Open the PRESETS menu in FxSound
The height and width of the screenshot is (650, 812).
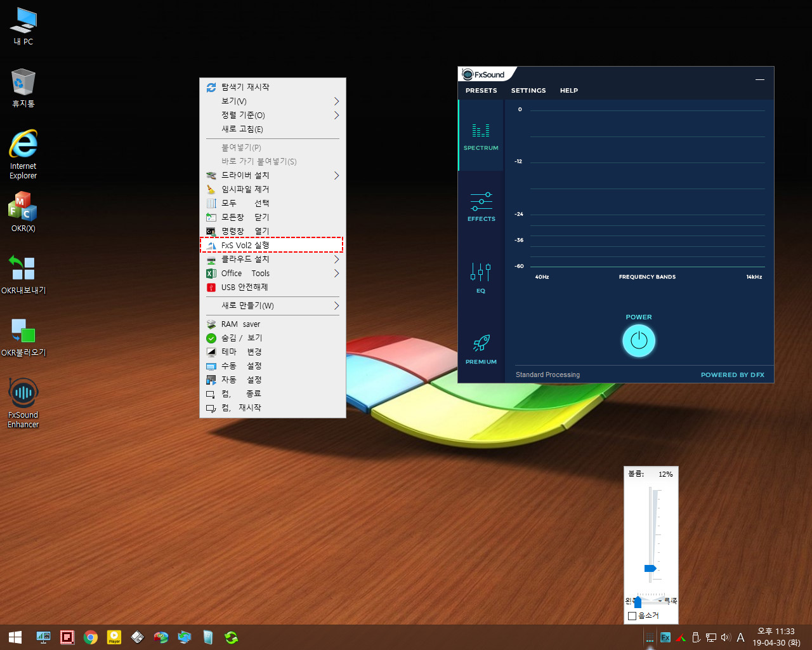pos(481,91)
